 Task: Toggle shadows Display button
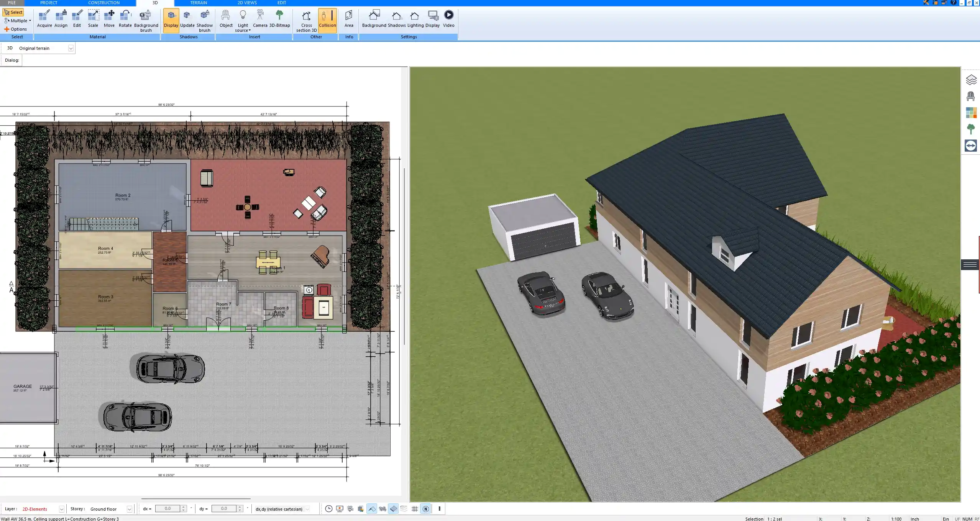pyautogui.click(x=171, y=20)
